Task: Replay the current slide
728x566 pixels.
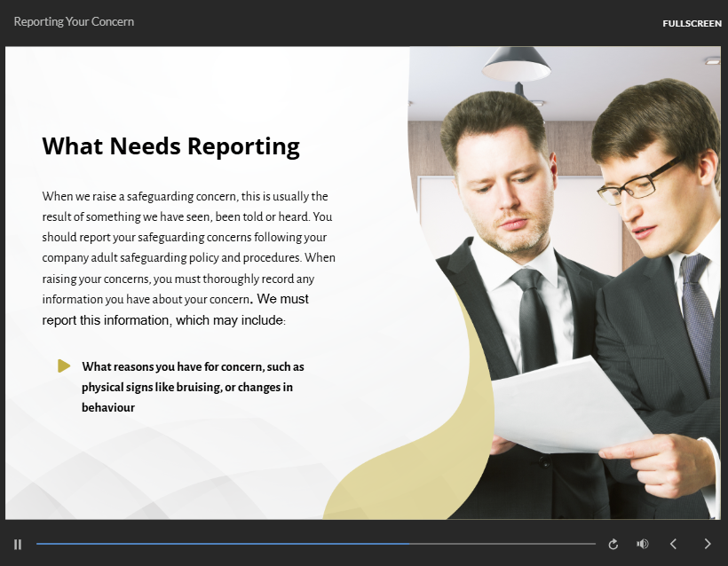Action: 613,544
